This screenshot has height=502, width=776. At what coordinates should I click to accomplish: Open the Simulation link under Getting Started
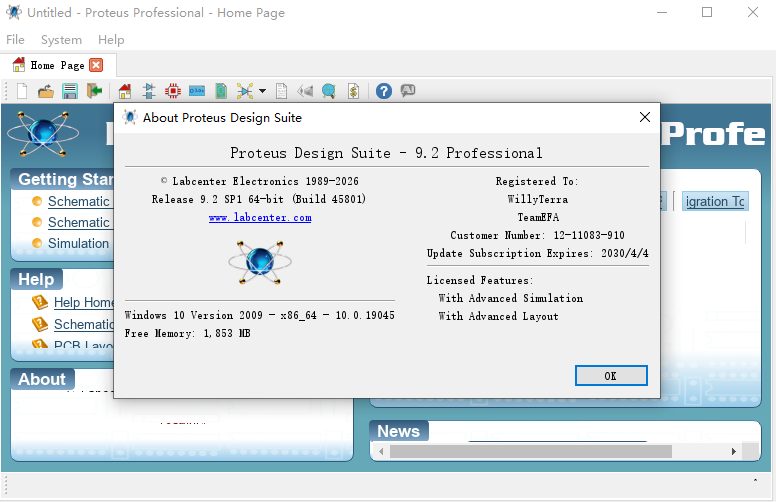(78, 244)
